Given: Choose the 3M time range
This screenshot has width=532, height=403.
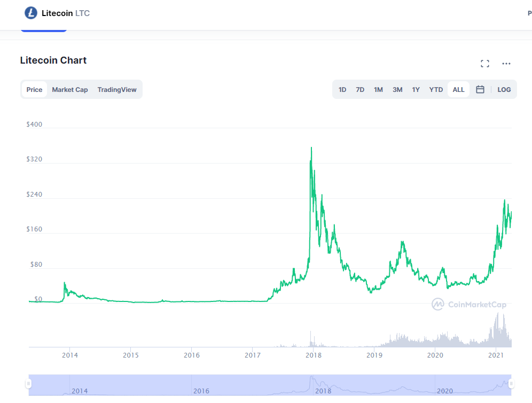Looking at the screenshot, I should click(x=397, y=90).
